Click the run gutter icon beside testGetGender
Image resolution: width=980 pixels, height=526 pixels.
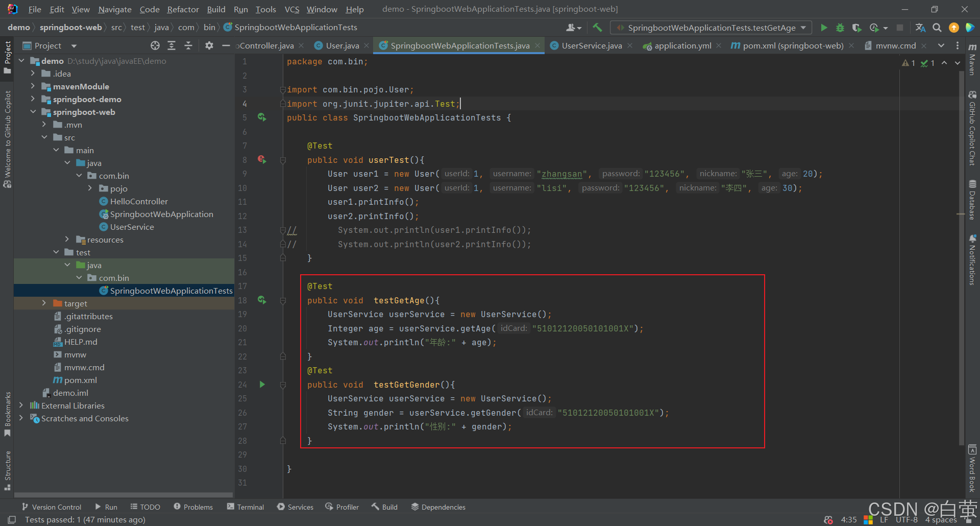pos(262,385)
